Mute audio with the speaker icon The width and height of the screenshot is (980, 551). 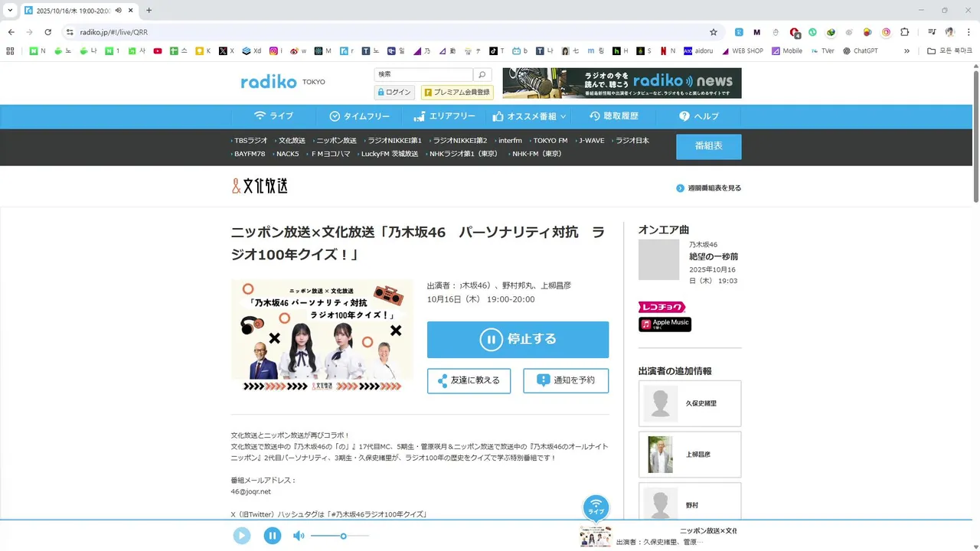pos(299,536)
